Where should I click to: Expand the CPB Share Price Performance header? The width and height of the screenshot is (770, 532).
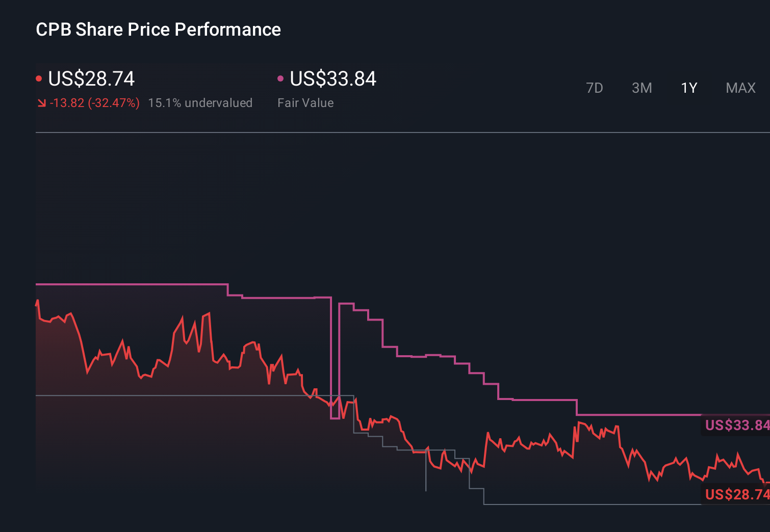tap(158, 30)
